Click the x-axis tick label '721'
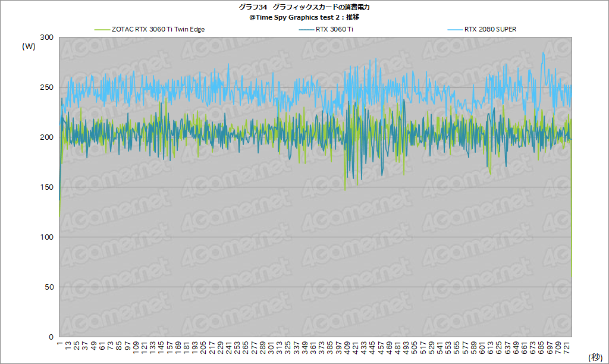The height and width of the screenshot is (364, 609). (566, 347)
